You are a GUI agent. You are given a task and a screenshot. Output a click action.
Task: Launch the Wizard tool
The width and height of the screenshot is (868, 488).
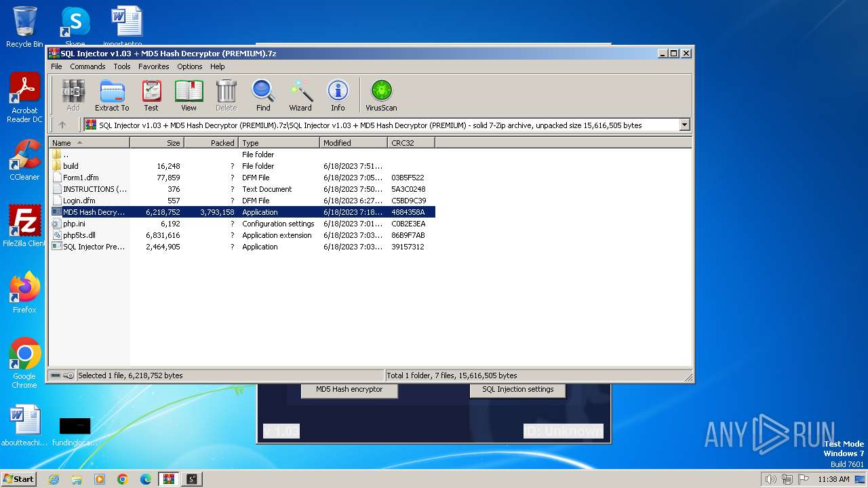[x=300, y=96]
